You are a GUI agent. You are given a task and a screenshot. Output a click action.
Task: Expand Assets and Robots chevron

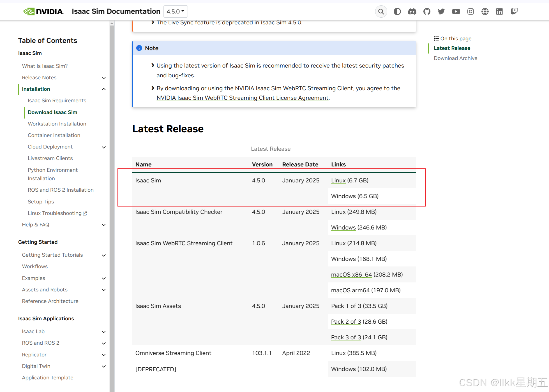click(x=103, y=290)
